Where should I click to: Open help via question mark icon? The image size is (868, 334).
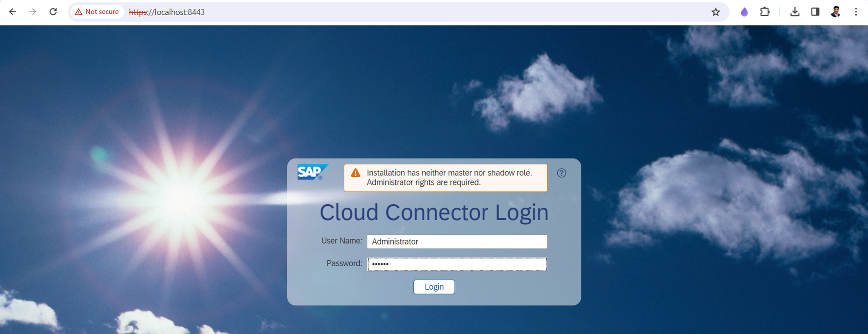562,173
